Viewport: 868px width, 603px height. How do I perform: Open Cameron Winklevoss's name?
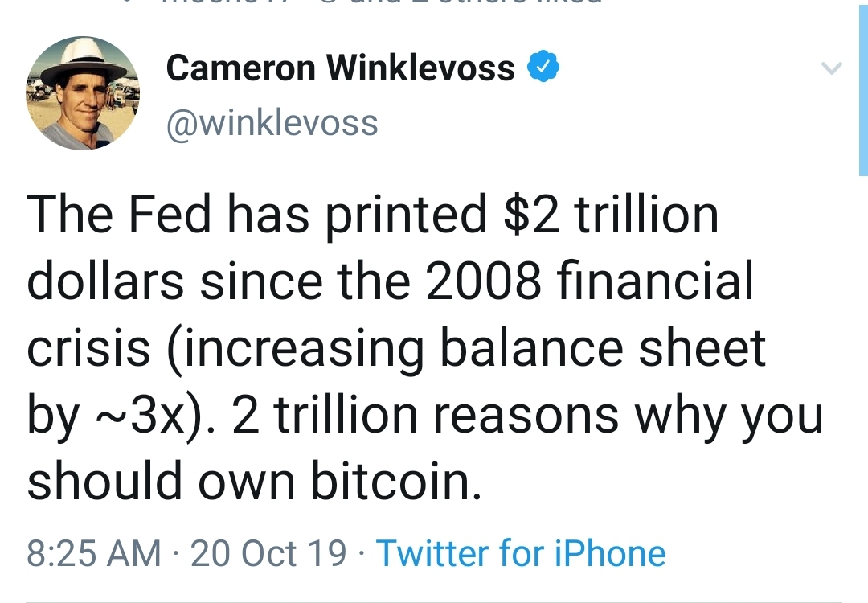pyautogui.click(x=340, y=67)
